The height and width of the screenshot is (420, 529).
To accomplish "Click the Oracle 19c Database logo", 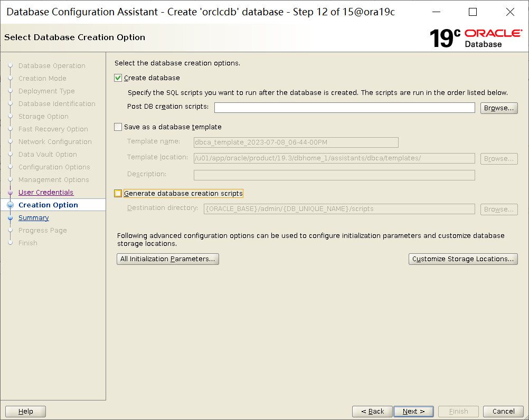I will point(476,38).
